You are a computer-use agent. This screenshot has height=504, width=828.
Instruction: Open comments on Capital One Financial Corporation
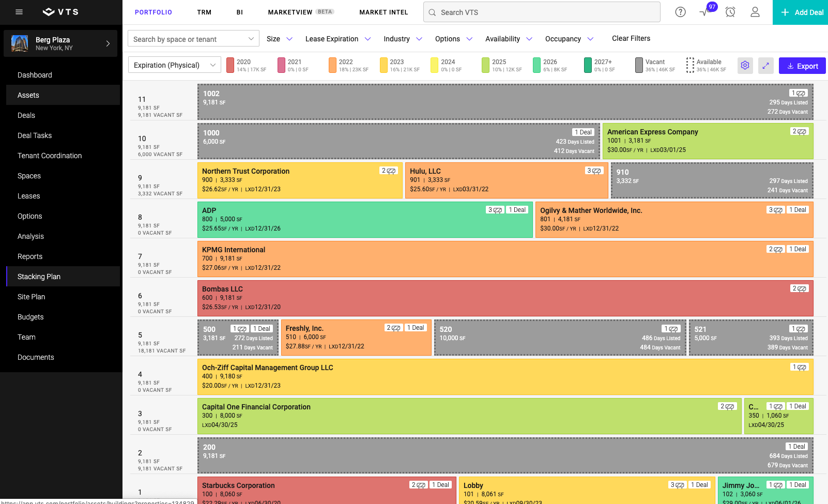coord(727,406)
